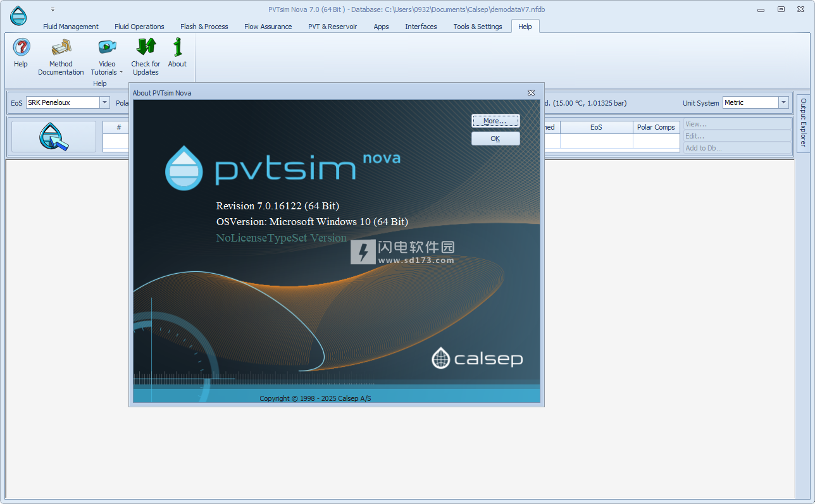Viewport: 815px width, 504px height.
Task: Go to PVT & Reservoir tab
Action: [x=332, y=27]
